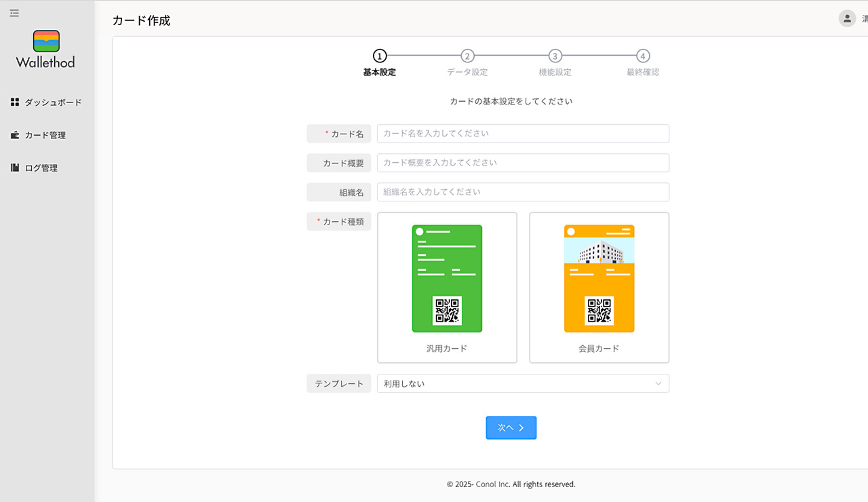868x502 pixels.
Task: Open the user avatar icon at top right
Action: click(846, 18)
